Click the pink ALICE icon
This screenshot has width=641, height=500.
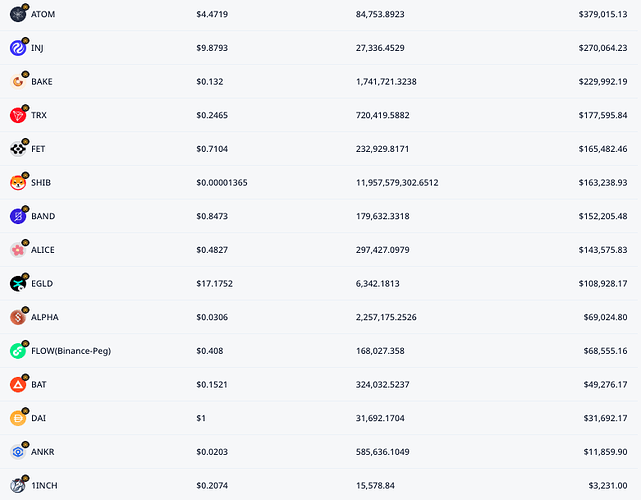[x=18, y=250]
